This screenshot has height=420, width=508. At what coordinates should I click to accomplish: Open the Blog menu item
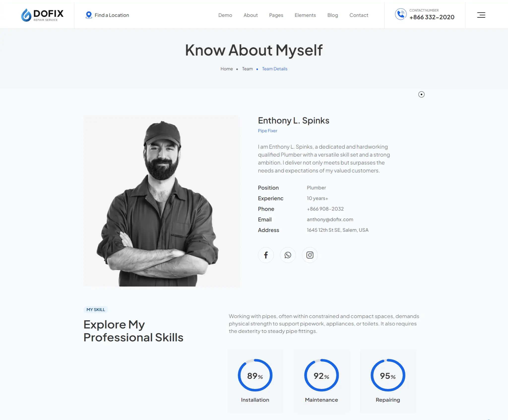coord(332,15)
